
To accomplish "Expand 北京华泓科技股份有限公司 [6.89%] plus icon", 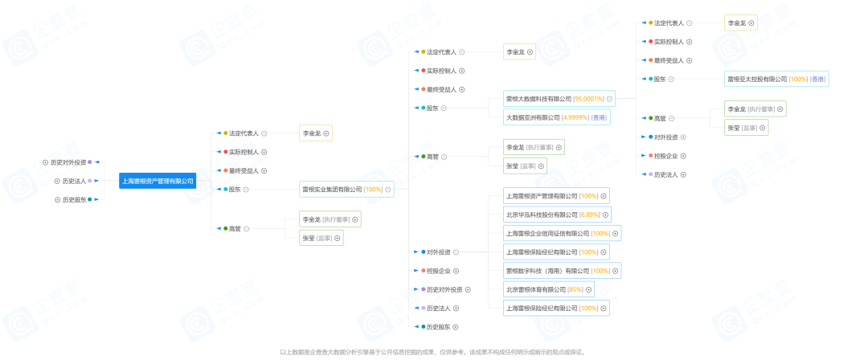I will point(606,215).
